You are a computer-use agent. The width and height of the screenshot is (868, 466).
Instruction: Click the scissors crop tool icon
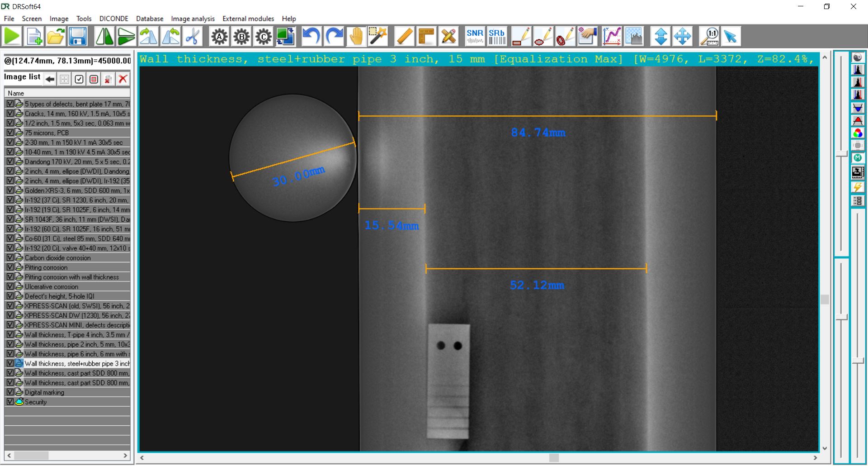193,37
